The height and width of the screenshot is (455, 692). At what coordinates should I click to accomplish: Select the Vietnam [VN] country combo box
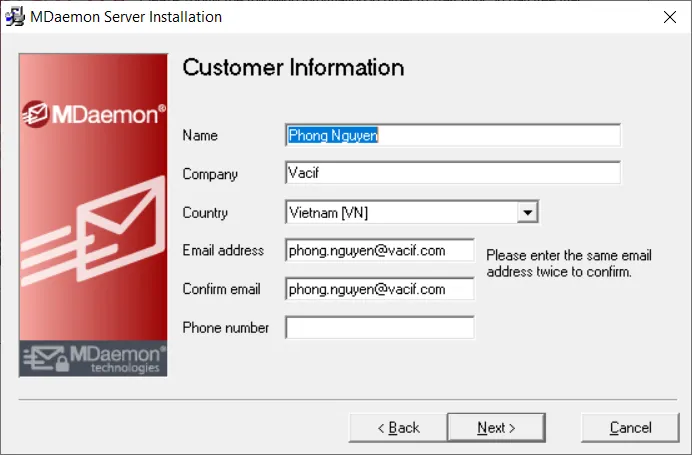(x=400, y=213)
